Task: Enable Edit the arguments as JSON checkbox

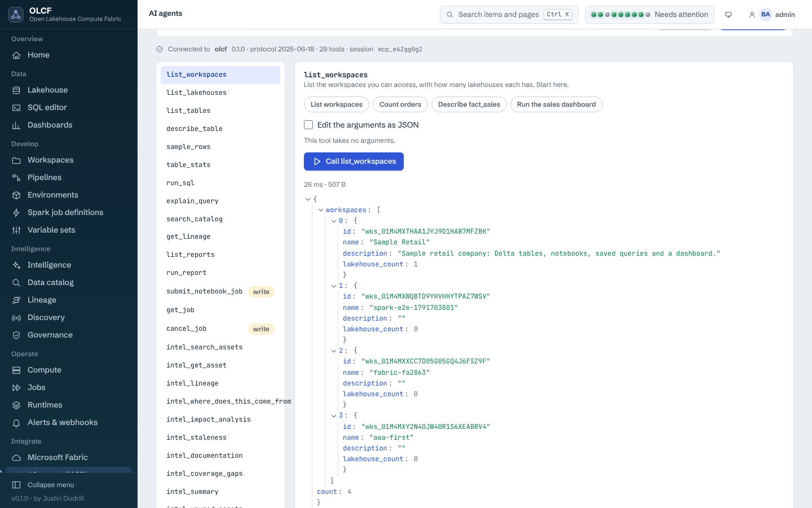Action: point(308,125)
